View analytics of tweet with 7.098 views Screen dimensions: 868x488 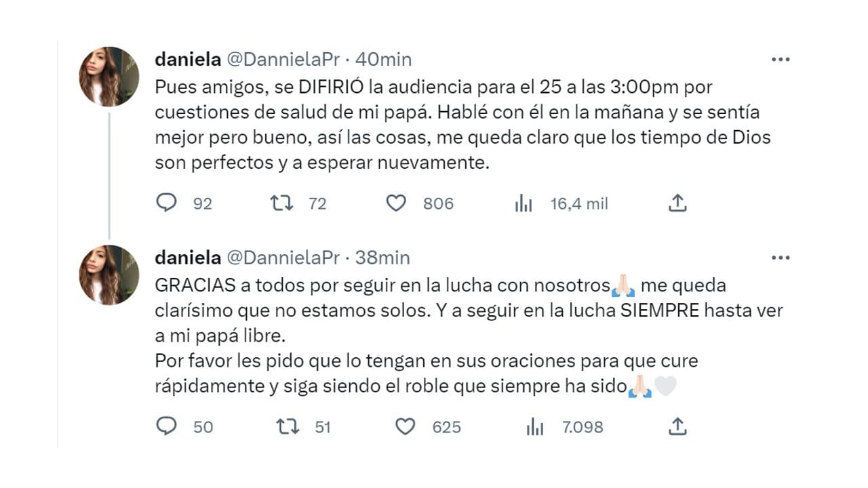[x=535, y=427]
